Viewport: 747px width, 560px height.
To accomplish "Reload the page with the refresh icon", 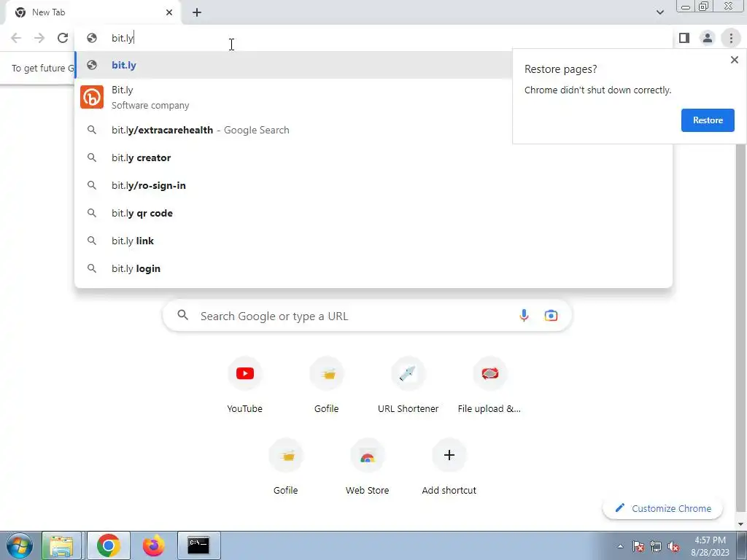I will pyautogui.click(x=63, y=38).
